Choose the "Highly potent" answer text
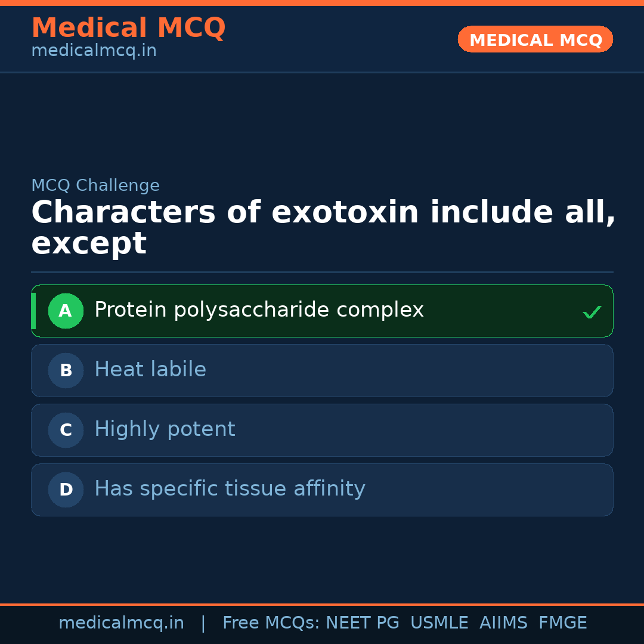This screenshot has height=644, width=644. click(x=165, y=429)
